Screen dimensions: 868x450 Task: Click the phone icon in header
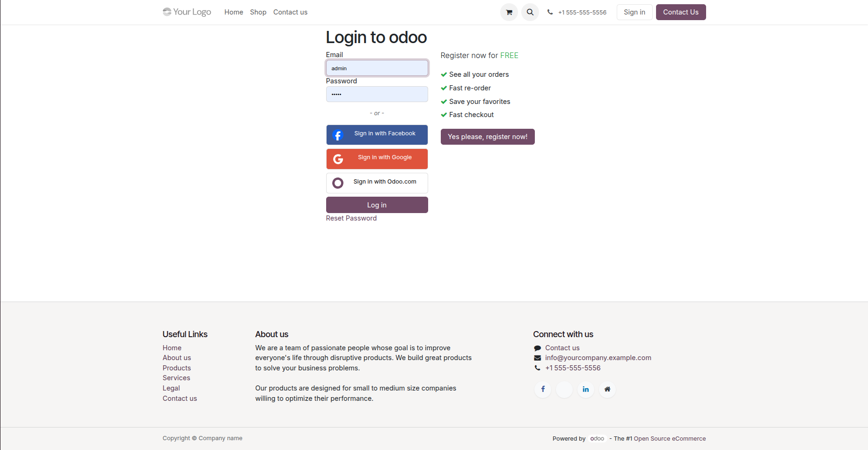tap(550, 12)
